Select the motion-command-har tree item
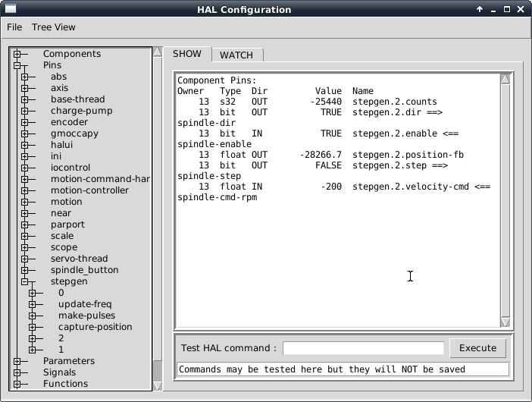The height and width of the screenshot is (402, 532). [100, 179]
